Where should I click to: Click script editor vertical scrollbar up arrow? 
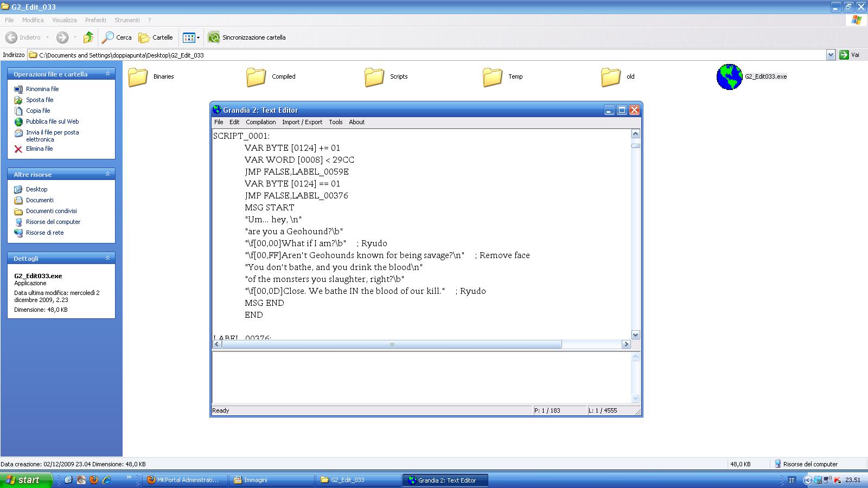pyautogui.click(x=636, y=134)
